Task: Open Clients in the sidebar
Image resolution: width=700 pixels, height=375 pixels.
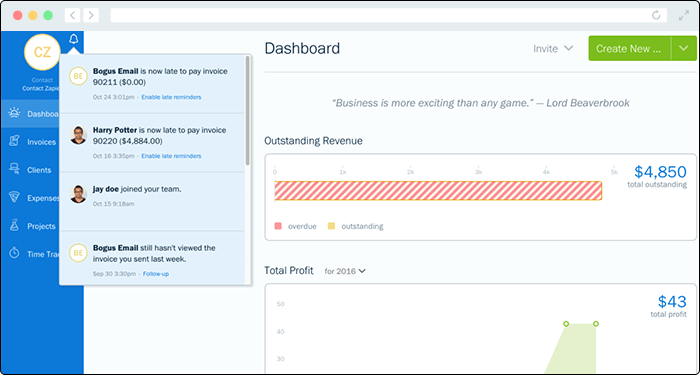Action: coord(42,170)
